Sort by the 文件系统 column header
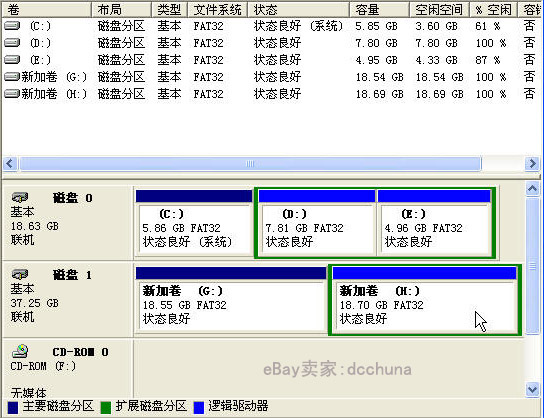This screenshot has width=544, height=418. click(218, 9)
